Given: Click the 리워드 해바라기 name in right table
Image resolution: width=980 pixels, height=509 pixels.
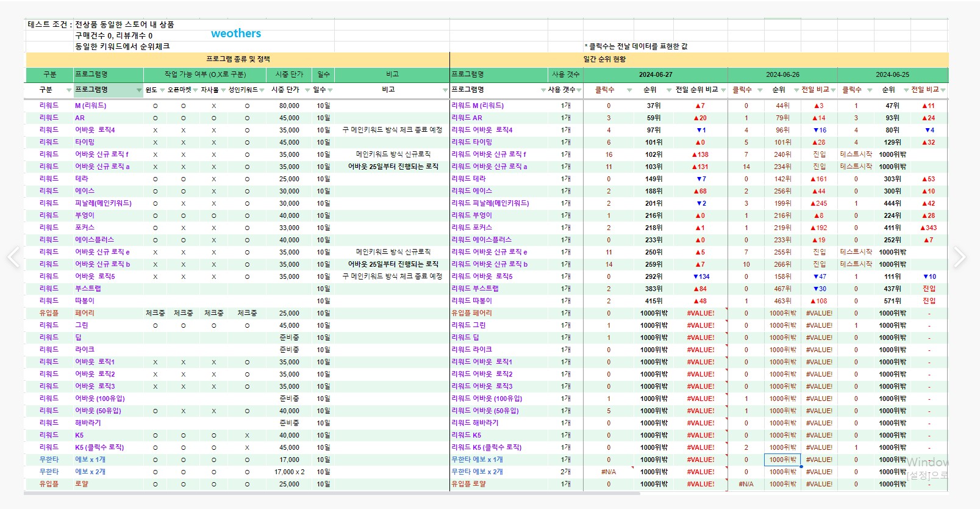Looking at the screenshot, I should 475,423.
